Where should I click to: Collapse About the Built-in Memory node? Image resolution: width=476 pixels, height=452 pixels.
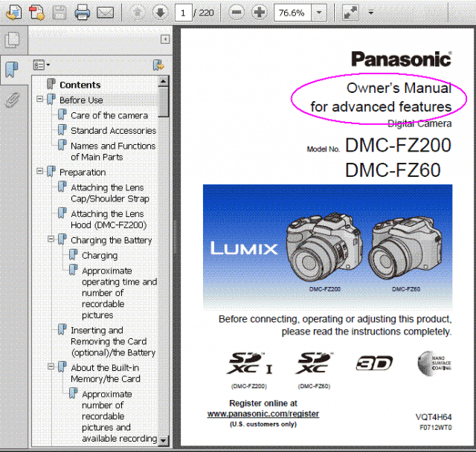tap(51, 367)
